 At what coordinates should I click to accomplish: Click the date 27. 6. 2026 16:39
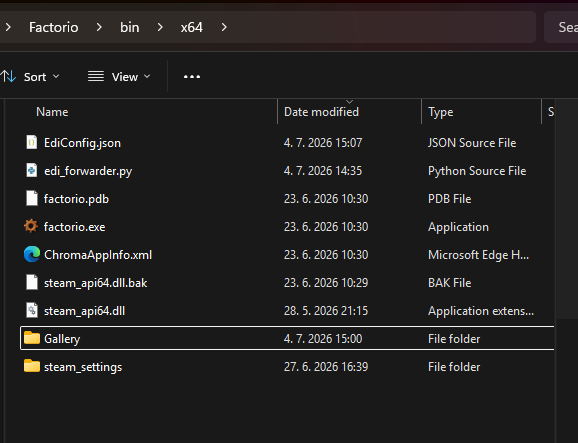[x=326, y=367]
